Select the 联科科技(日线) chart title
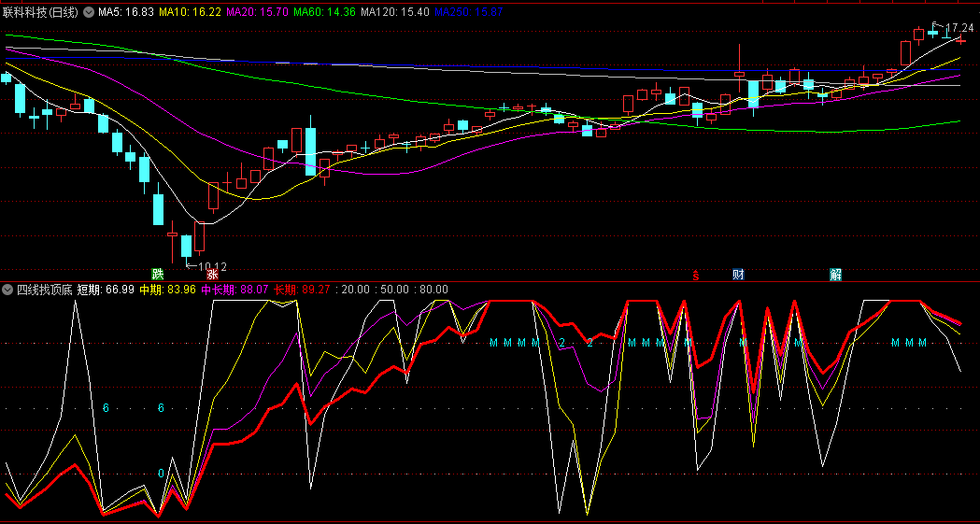 [x=41, y=12]
